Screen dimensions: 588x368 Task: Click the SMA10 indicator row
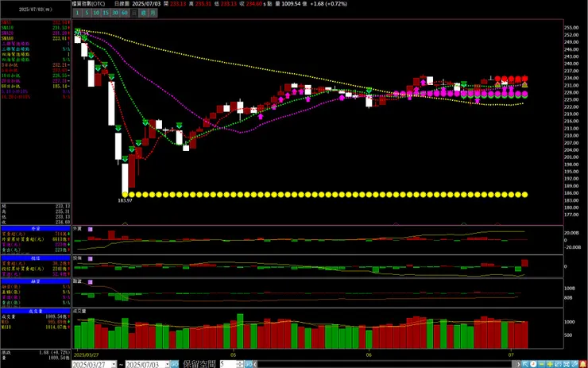[x=36, y=28]
